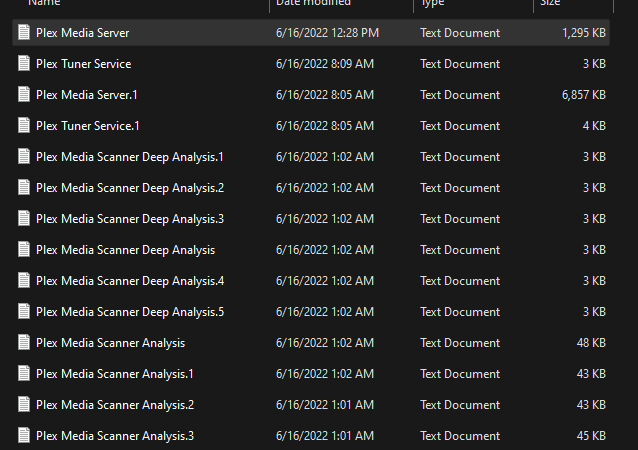This screenshot has height=450, width=638.
Task: Click icon of Plex Media Scanner Analysis.3
Action: [24, 436]
